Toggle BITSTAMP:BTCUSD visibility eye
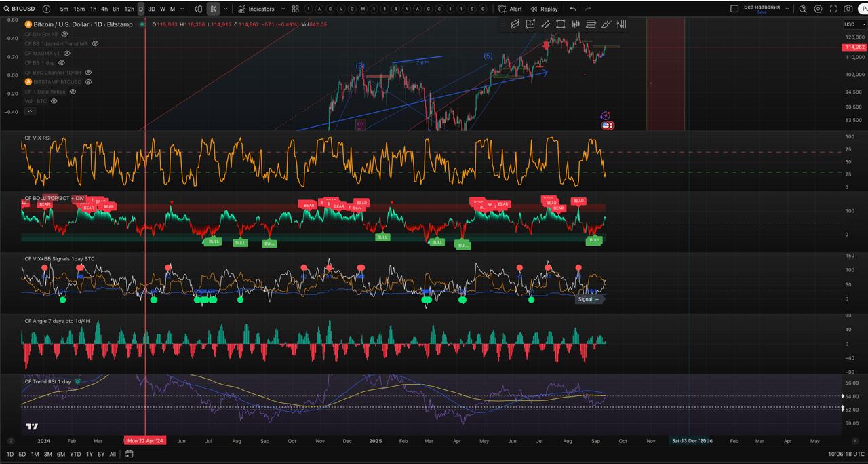Image resolution: width=868 pixels, height=464 pixels. (88, 81)
